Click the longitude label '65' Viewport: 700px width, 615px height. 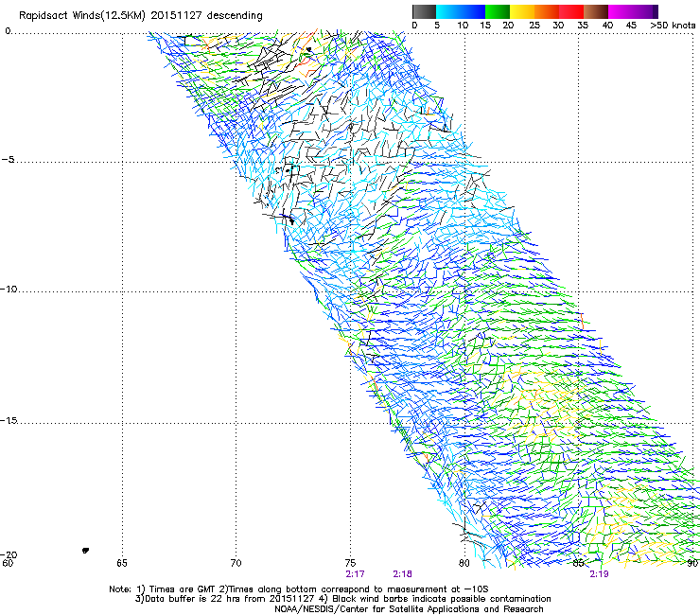[122, 563]
